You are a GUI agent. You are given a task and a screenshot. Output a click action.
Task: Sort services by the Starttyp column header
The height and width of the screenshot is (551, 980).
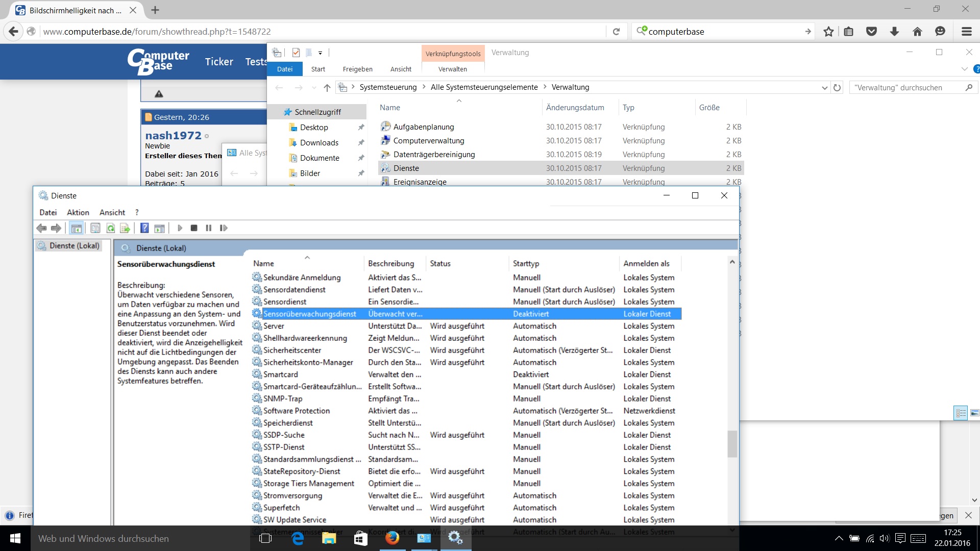pos(526,263)
